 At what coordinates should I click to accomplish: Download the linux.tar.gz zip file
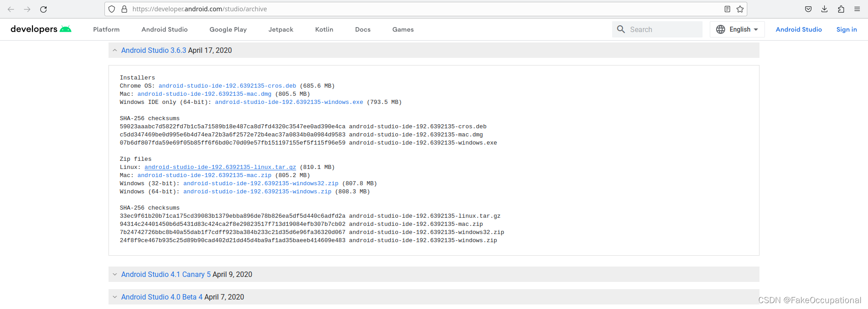point(220,167)
